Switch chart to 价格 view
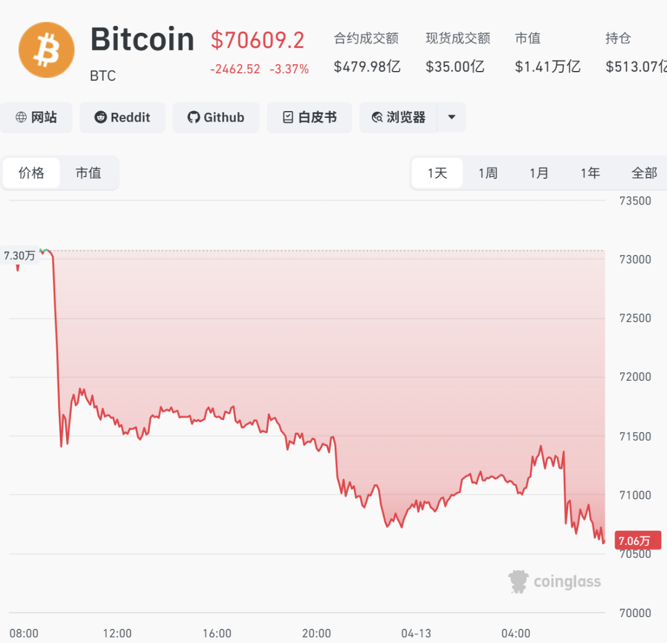The image size is (667, 643). pyautogui.click(x=31, y=173)
